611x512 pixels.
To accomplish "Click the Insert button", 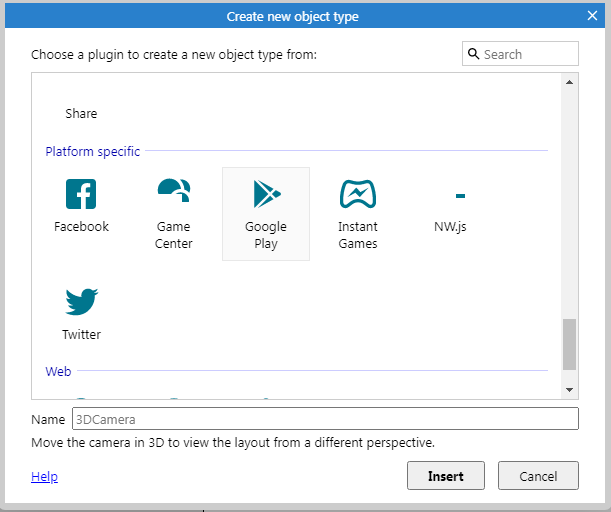I will coord(446,475).
